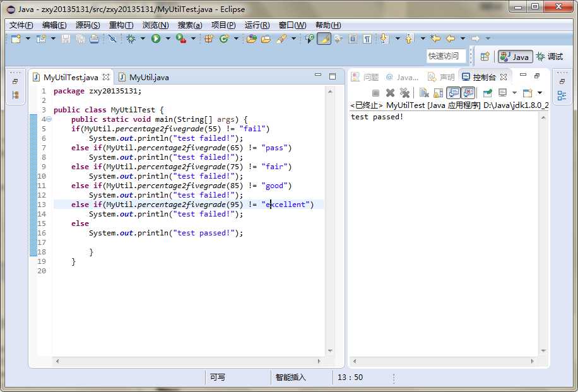The width and height of the screenshot is (578, 392).
Task: Open the Search dropdown arrow
Action: [x=294, y=39]
